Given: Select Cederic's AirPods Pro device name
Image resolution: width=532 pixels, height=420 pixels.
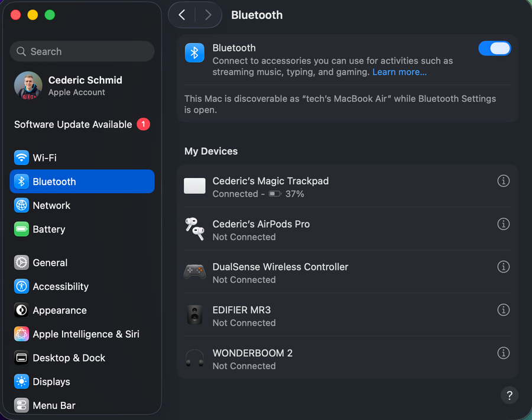Looking at the screenshot, I should coord(261,224).
